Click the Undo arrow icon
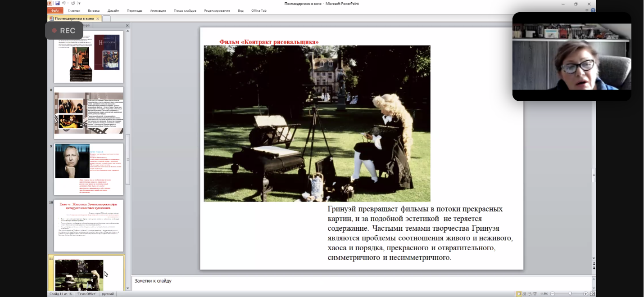Screen dimensions: 644x297 tap(64, 3)
